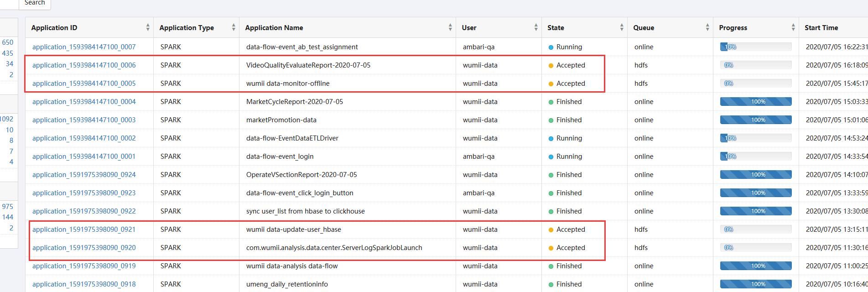Screen dimensions: 868x292
Task: Click the Search tab at top
Action: tap(35, 3)
